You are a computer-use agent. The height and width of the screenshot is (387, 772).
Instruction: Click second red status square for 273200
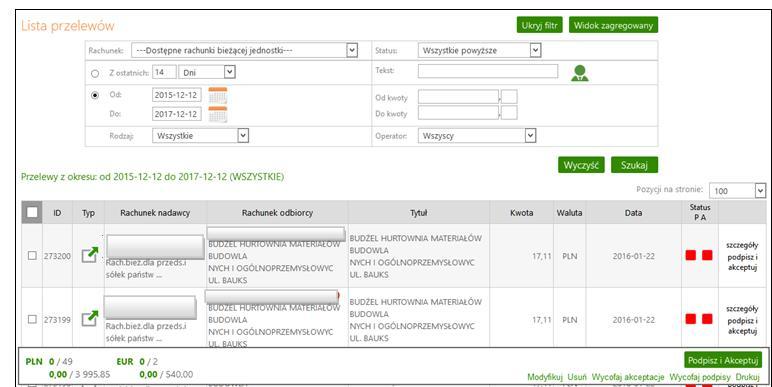[707, 255]
